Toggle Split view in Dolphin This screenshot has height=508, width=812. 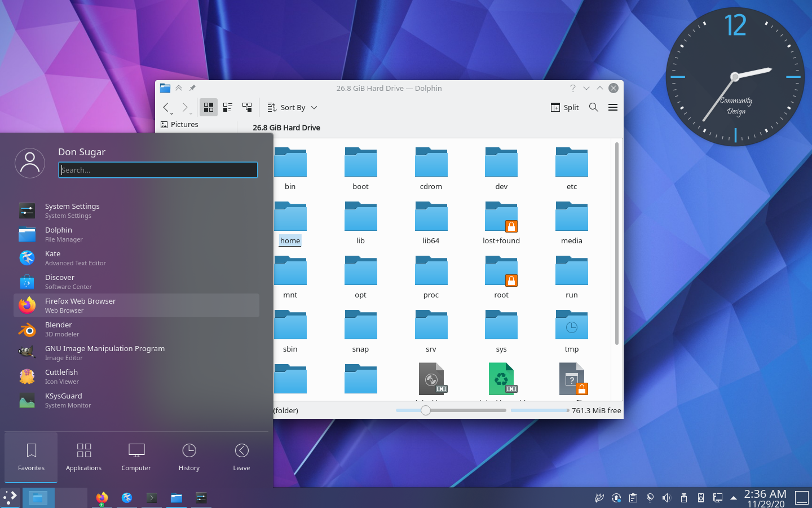tap(565, 107)
